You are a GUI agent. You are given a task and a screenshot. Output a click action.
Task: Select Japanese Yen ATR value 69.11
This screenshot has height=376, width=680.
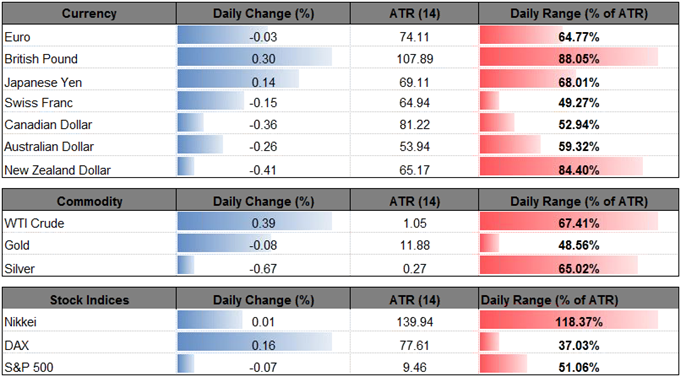click(x=416, y=82)
